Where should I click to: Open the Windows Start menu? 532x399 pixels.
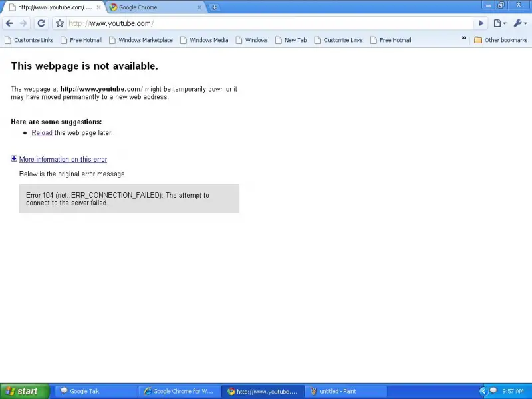[25, 391]
